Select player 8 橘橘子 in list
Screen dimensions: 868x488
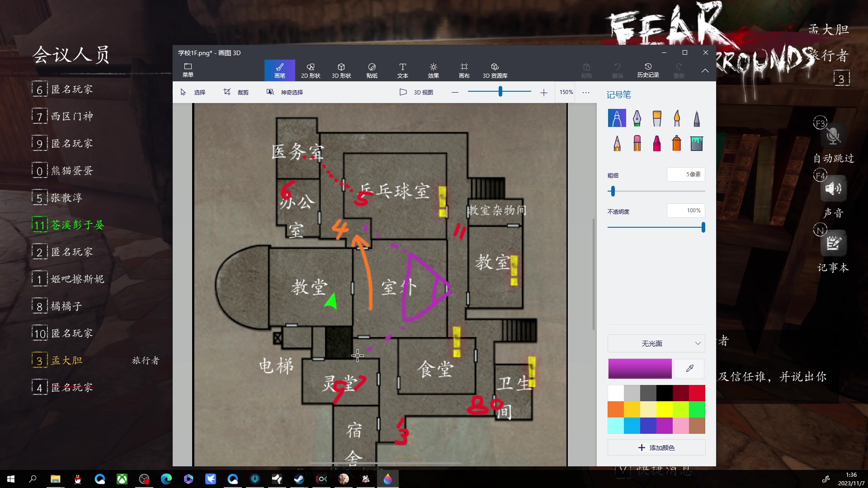(x=57, y=306)
